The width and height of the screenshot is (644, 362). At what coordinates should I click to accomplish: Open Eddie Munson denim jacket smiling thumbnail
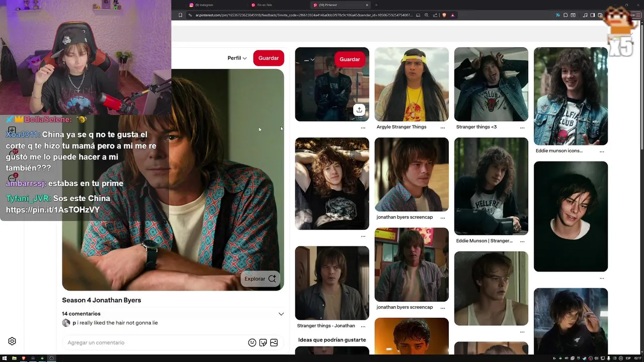571,96
